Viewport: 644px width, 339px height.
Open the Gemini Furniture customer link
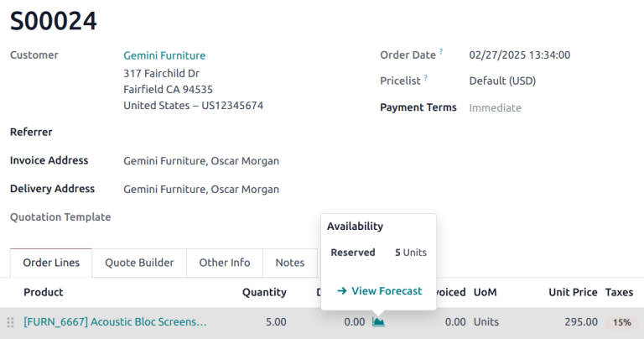(x=164, y=55)
